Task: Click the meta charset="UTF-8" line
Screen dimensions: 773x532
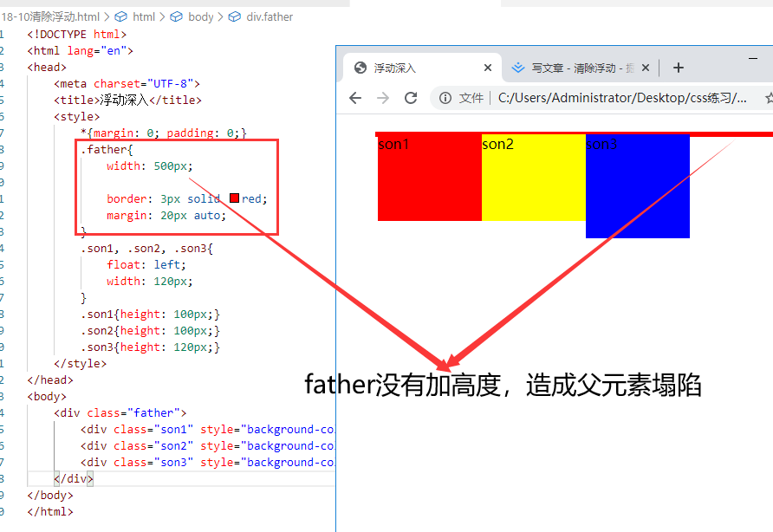Action: 127,84
